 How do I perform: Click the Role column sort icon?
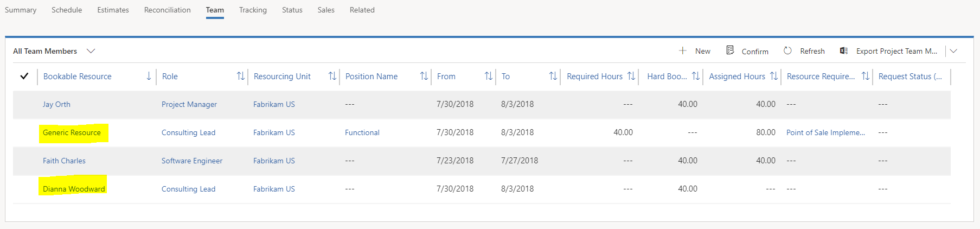point(240,77)
